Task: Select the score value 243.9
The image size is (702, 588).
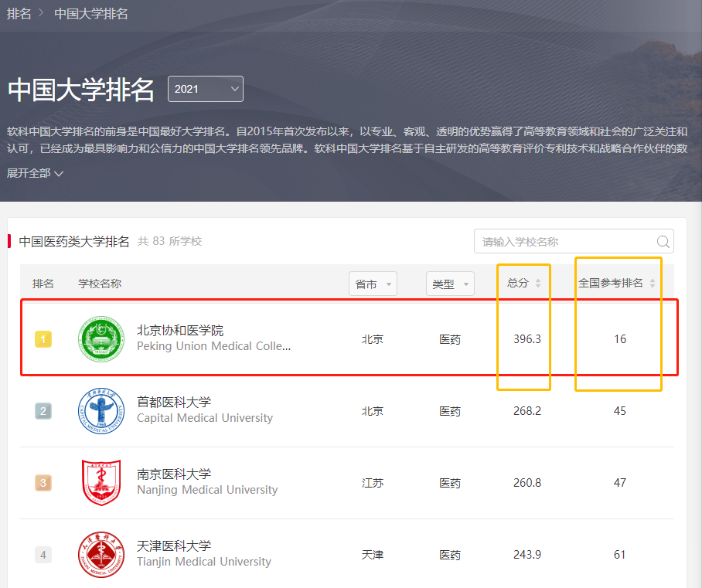Action: [x=527, y=555]
